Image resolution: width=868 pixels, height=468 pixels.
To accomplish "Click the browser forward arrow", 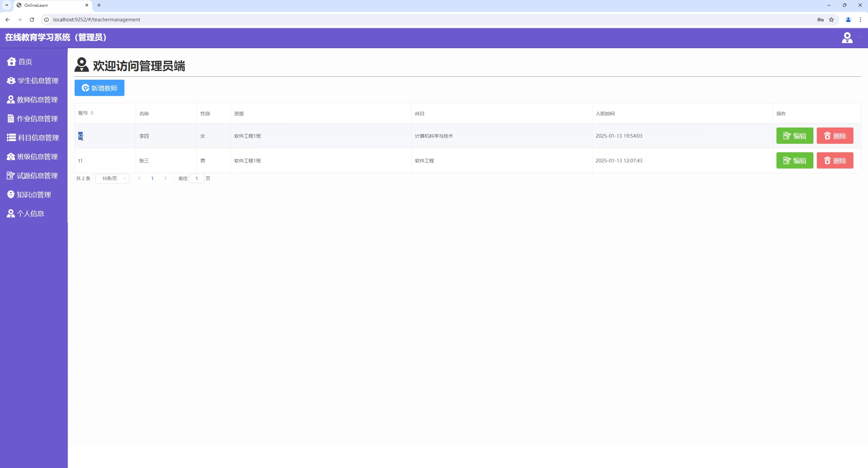I will click(20, 20).
